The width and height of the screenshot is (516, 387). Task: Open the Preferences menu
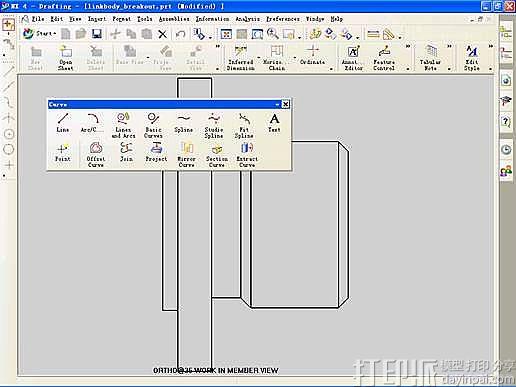pyautogui.click(x=283, y=19)
